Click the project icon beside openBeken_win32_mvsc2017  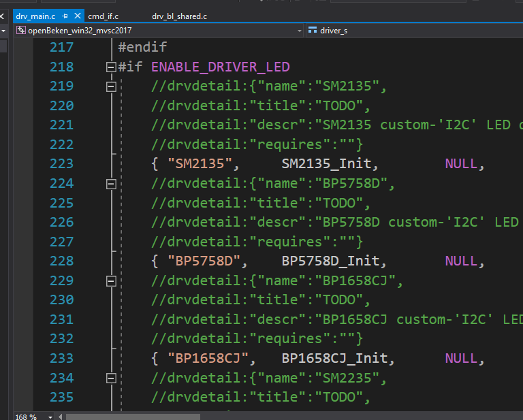coord(20,31)
